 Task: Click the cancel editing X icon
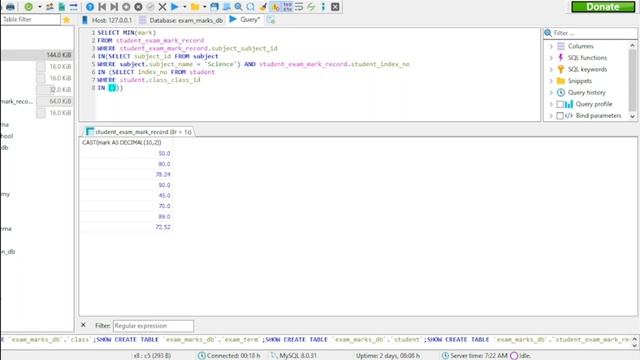pos(162,7)
